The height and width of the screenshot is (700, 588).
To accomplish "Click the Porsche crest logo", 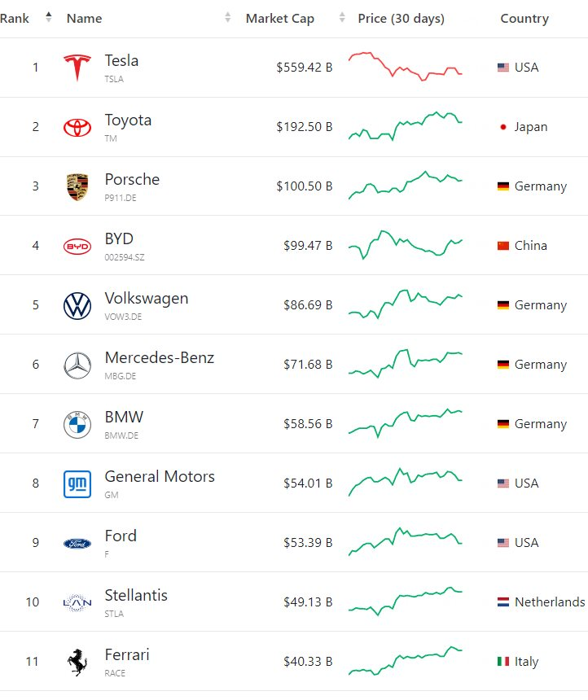I will 77,186.
